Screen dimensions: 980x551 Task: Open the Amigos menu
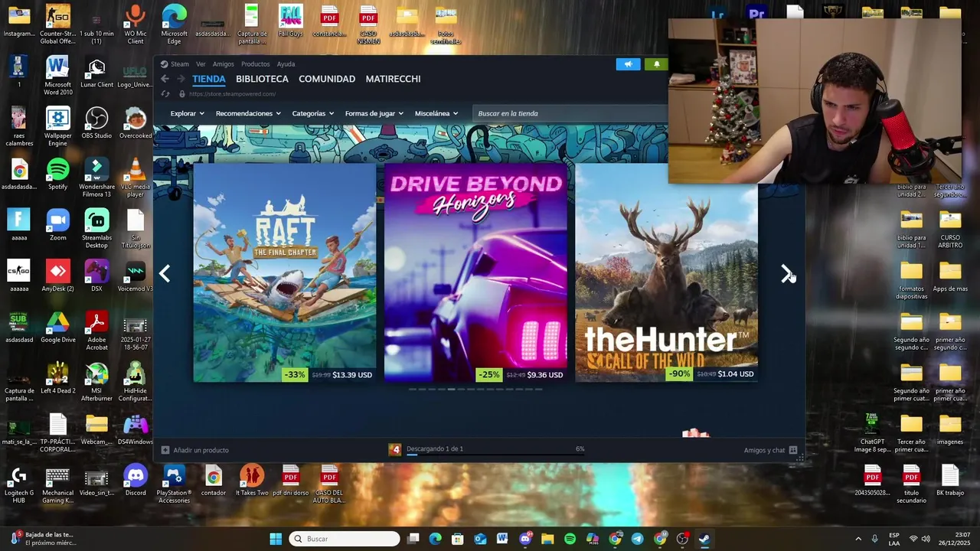click(x=224, y=64)
